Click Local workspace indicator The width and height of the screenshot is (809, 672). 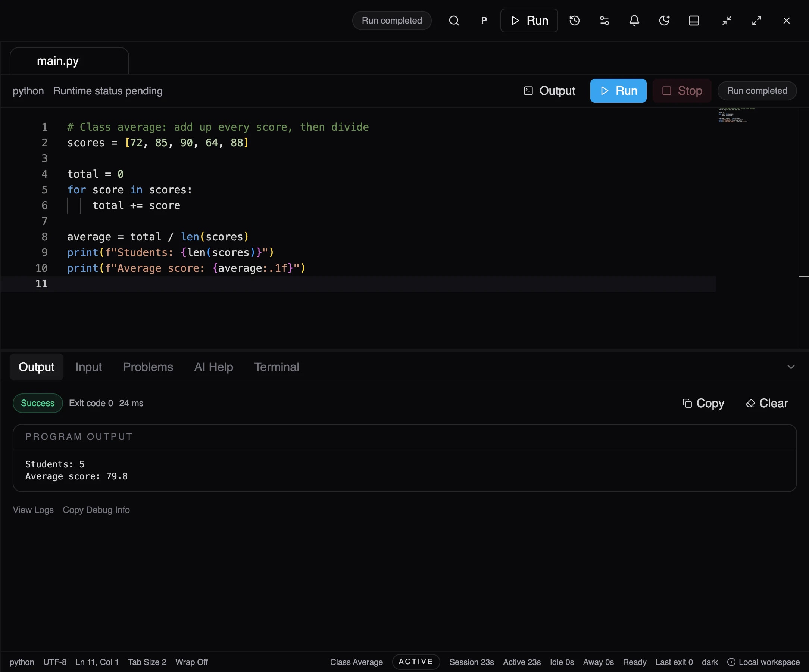(763, 662)
